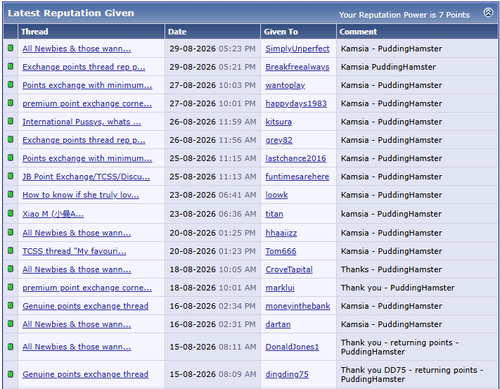View loowk user profile
This screenshot has width=500, height=389.
(x=276, y=195)
